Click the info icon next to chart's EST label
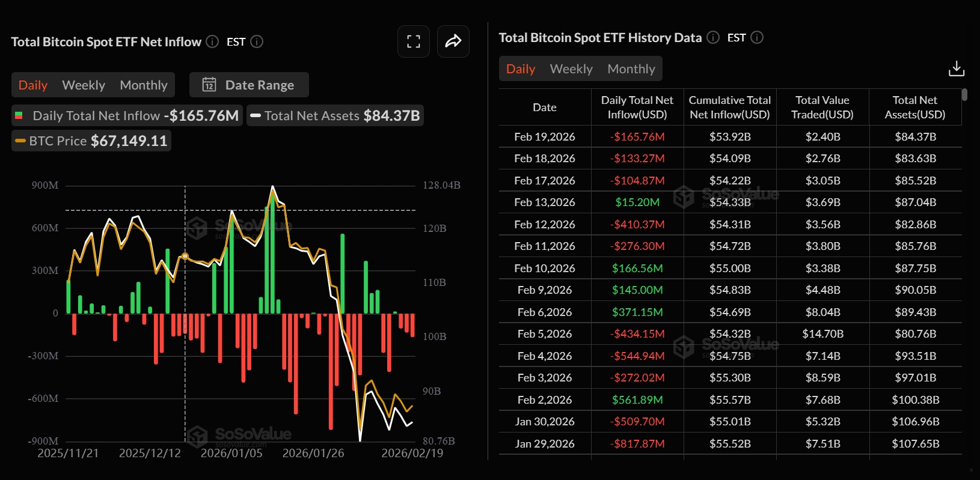The image size is (980, 480). pyautogui.click(x=257, y=41)
